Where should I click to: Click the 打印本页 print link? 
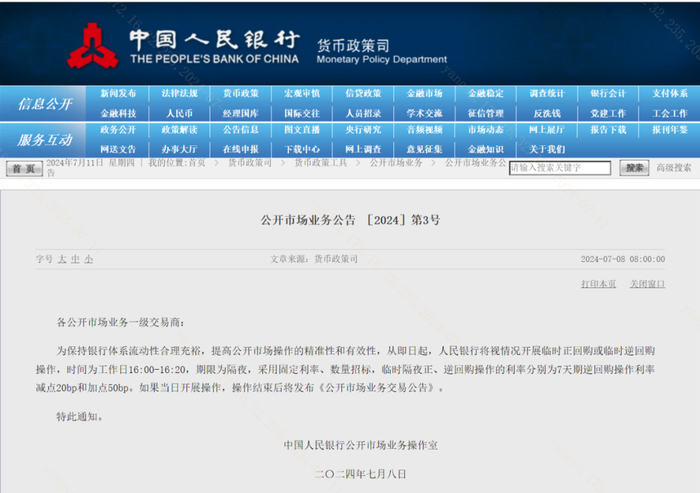[599, 284]
